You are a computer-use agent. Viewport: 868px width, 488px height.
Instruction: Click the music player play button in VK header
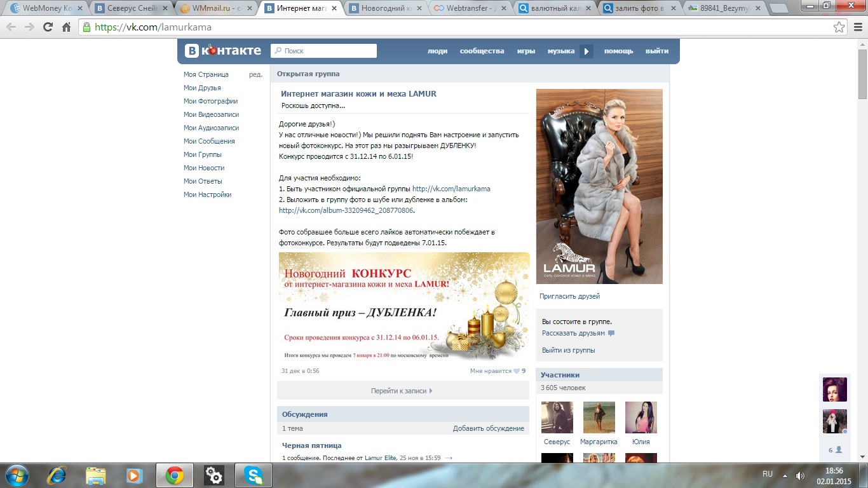587,51
